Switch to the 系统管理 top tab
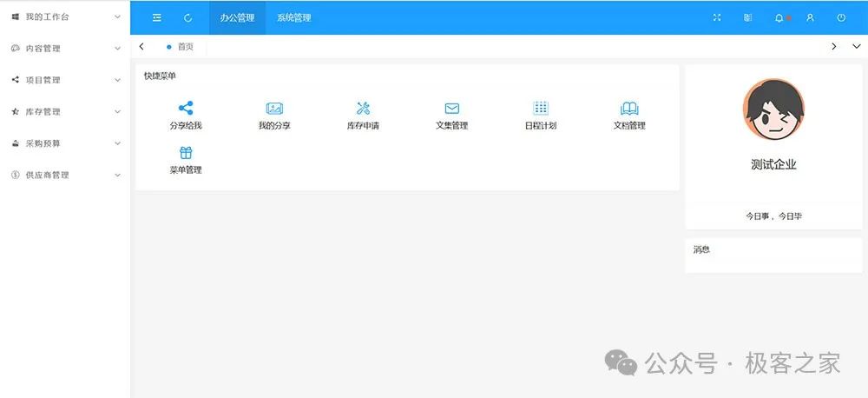The height and width of the screenshot is (398, 868). (294, 17)
